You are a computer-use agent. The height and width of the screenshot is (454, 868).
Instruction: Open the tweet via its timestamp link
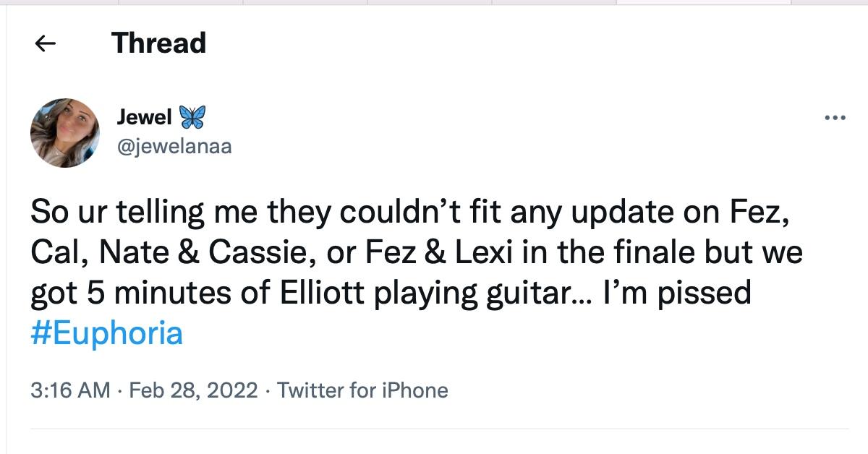pos(64,389)
